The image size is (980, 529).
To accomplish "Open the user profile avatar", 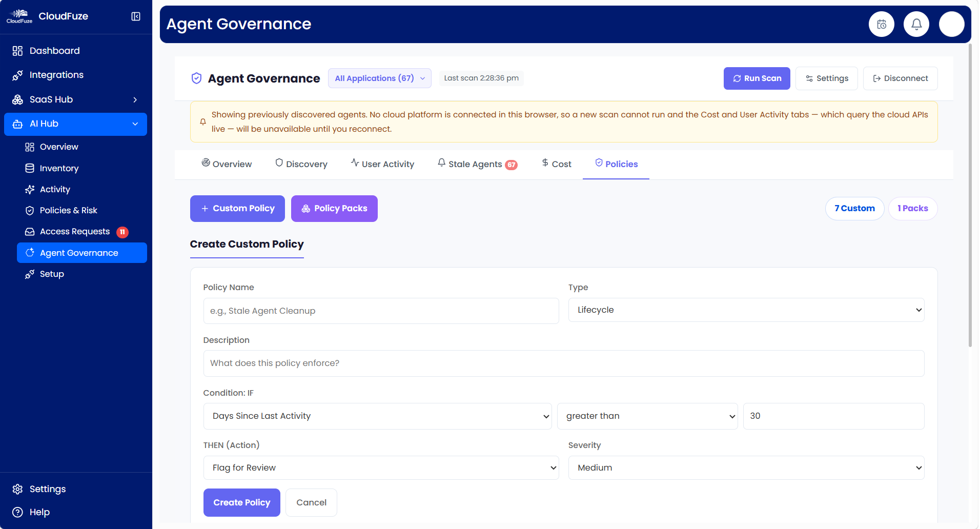I will [x=952, y=24].
